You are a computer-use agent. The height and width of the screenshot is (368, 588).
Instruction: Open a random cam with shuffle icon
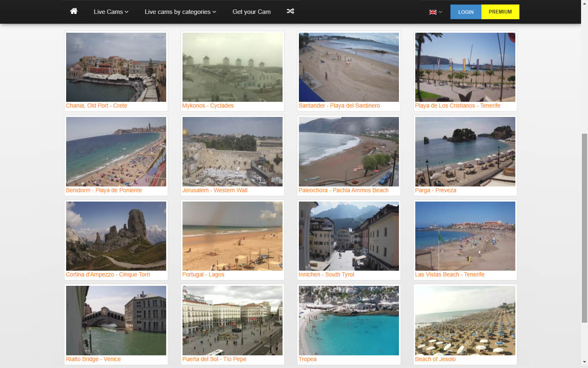point(290,11)
